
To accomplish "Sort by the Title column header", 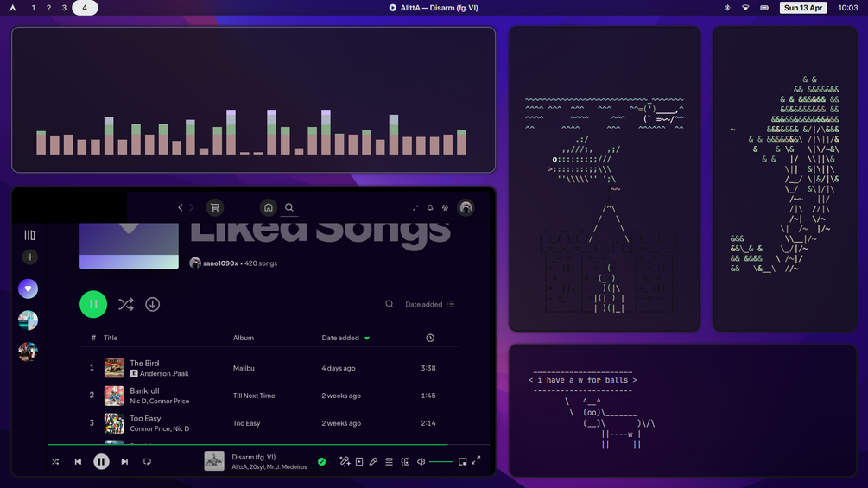I will (x=111, y=338).
